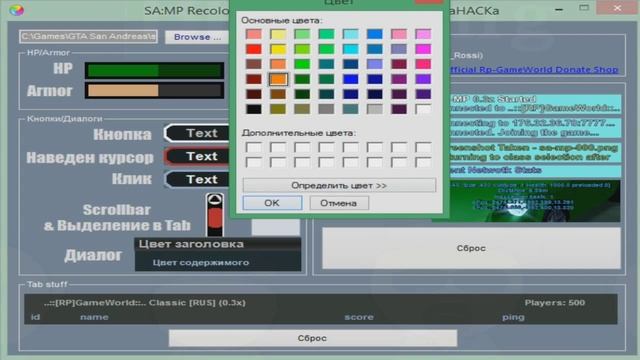Click the name column header
The width and height of the screenshot is (640, 360).
tap(94, 317)
